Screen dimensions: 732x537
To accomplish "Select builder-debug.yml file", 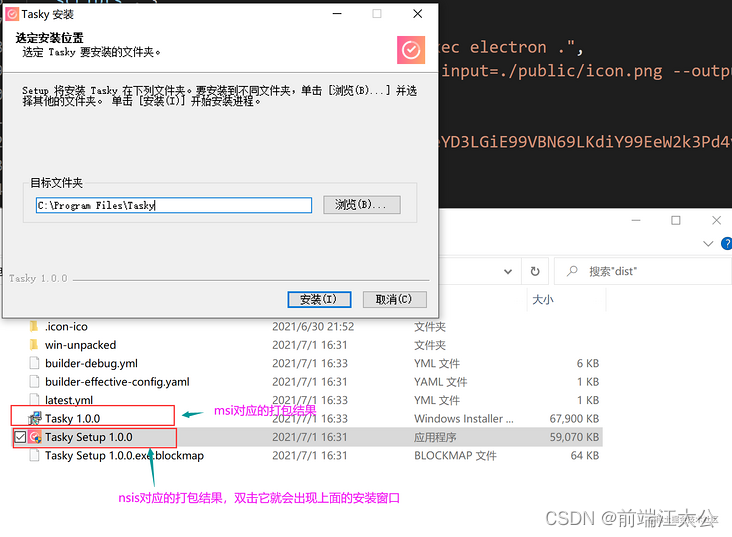I will click(91, 363).
